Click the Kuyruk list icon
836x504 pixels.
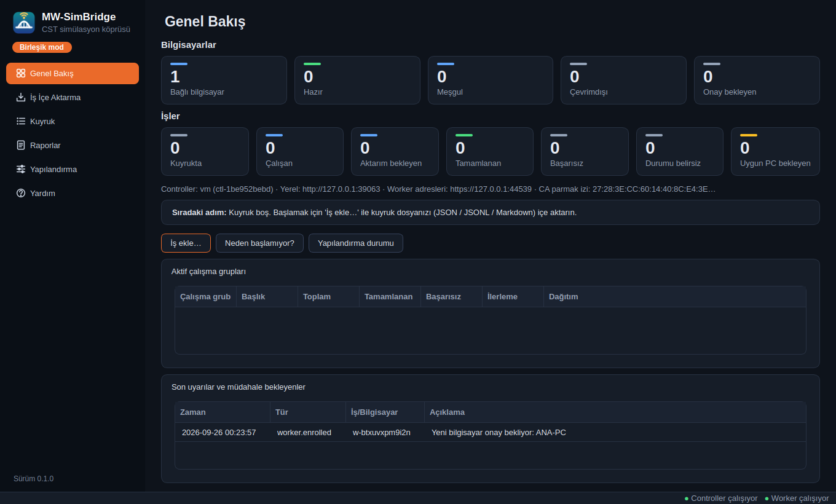coord(21,121)
